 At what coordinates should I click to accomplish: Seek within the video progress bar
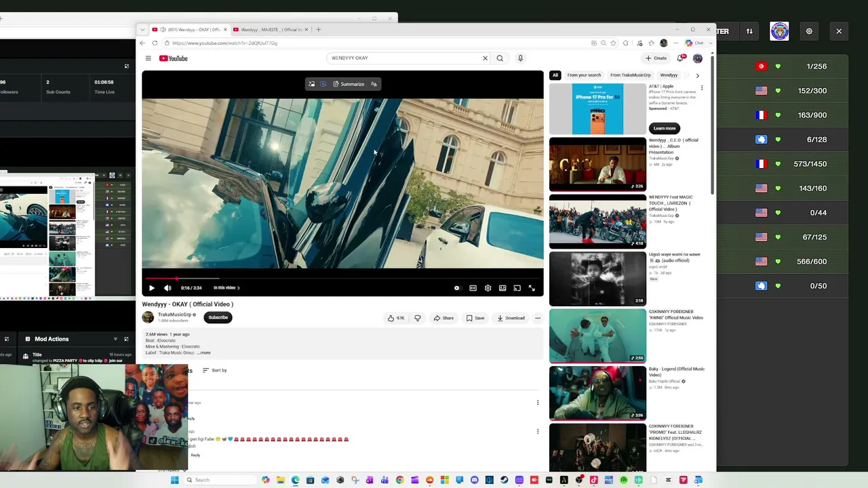[x=342, y=278]
